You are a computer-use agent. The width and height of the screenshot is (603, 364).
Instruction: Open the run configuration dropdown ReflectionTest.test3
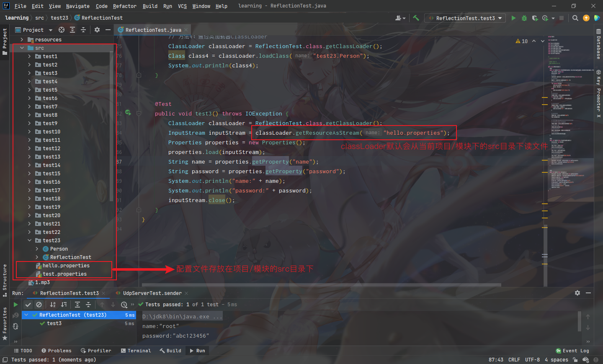tap(465, 18)
